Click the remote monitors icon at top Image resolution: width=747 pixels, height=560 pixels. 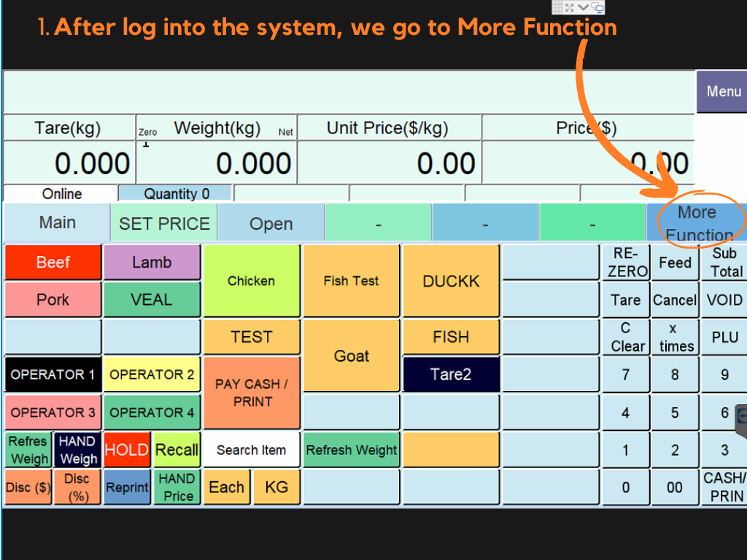(x=597, y=7)
